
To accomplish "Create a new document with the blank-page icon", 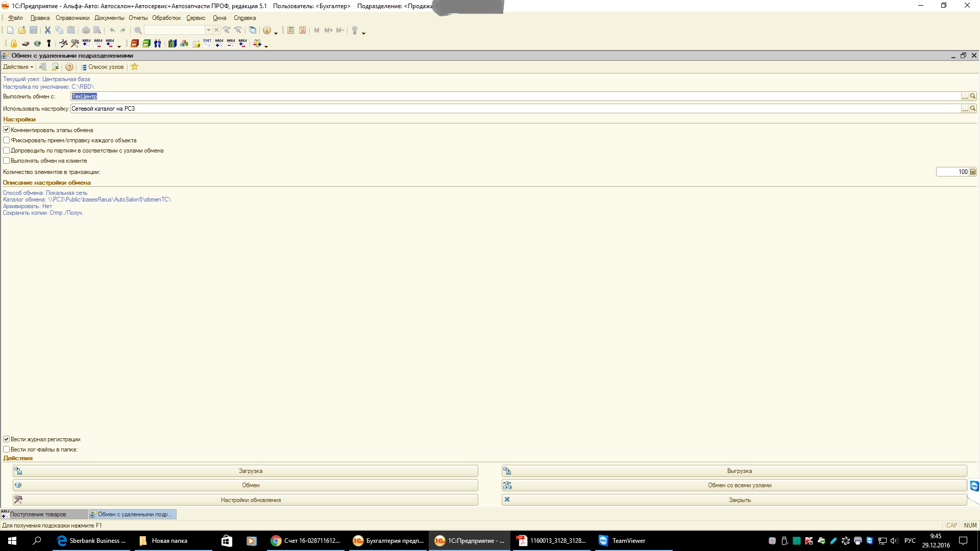I will coord(10,31).
